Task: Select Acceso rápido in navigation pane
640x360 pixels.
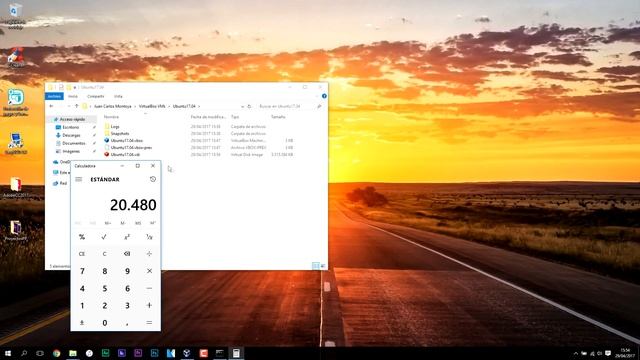Action: point(72,119)
